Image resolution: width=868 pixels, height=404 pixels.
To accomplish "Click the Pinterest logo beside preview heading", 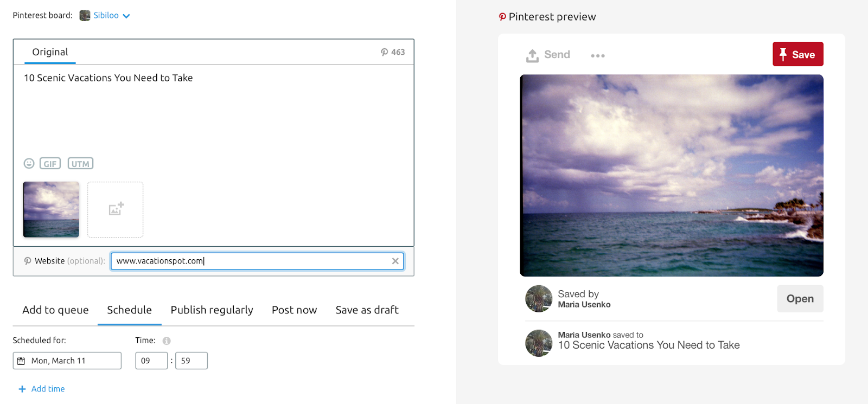I will click(502, 17).
